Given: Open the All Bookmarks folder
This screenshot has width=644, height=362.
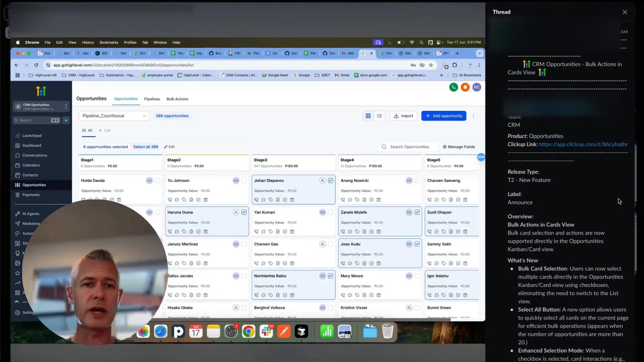Looking at the screenshot, I should [x=467, y=75].
